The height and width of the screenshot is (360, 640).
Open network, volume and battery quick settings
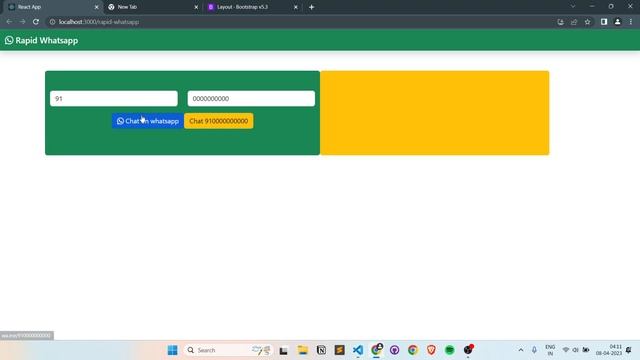(x=576, y=350)
